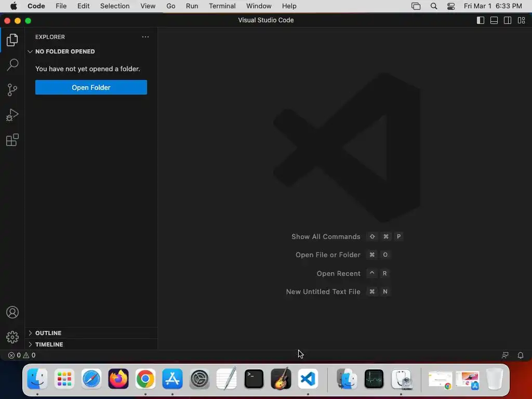Toggle primary side bar layout button
532x399 pixels.
click(481, 20)
